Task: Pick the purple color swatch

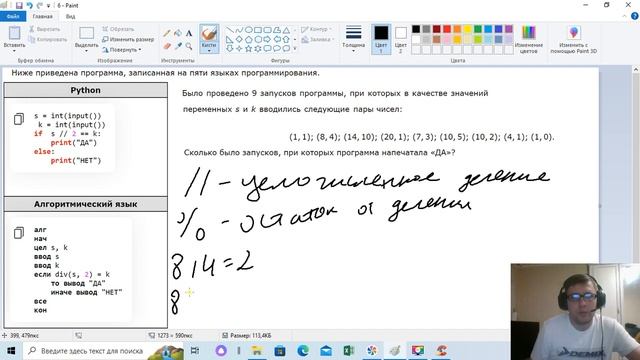Action: click(509, 29)
